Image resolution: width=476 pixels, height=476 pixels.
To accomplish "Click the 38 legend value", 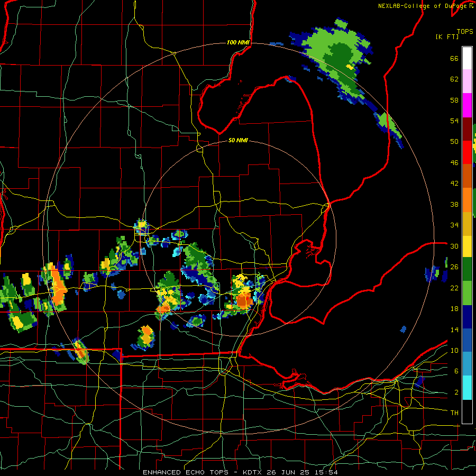I will pos(454,204).
